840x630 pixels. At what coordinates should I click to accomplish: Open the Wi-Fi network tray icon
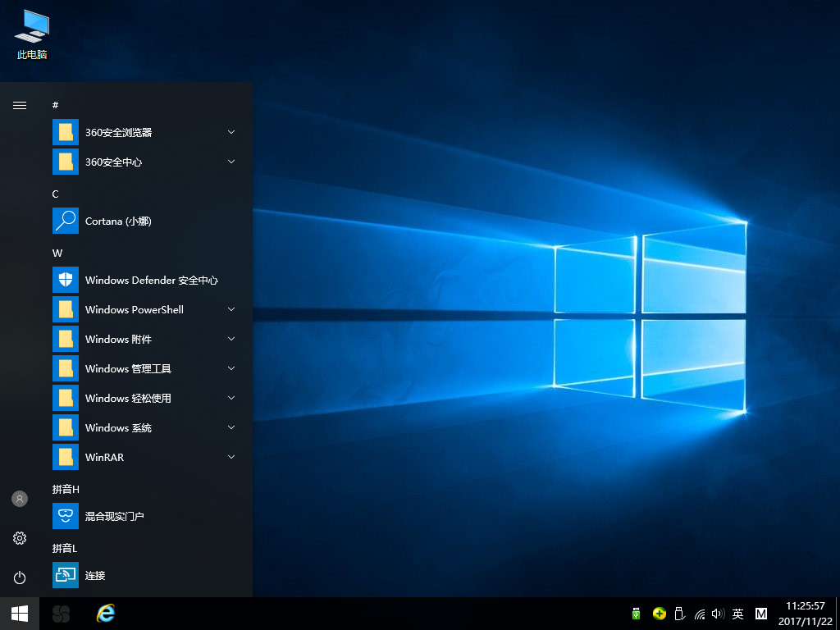pos(700,614)
